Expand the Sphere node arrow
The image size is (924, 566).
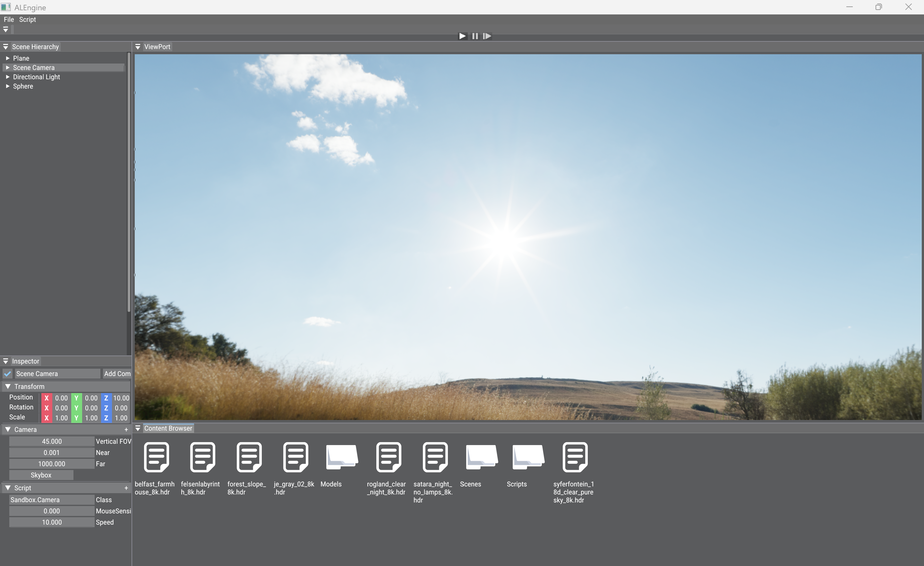point(7,86)
